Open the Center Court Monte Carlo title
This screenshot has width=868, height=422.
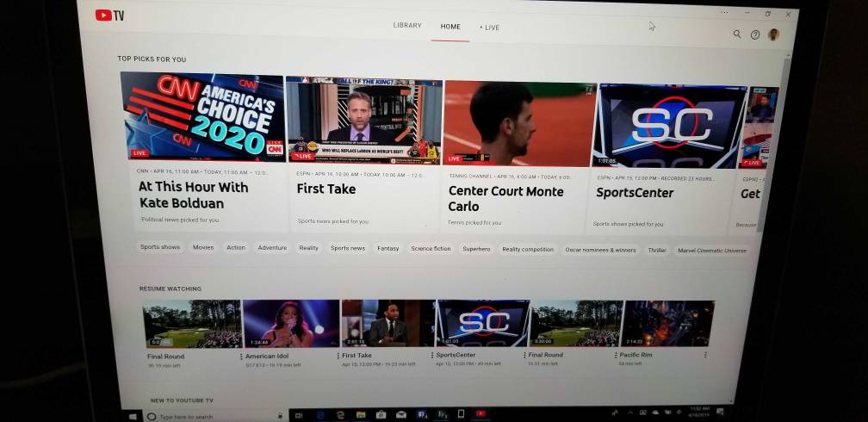click(506, 199)
